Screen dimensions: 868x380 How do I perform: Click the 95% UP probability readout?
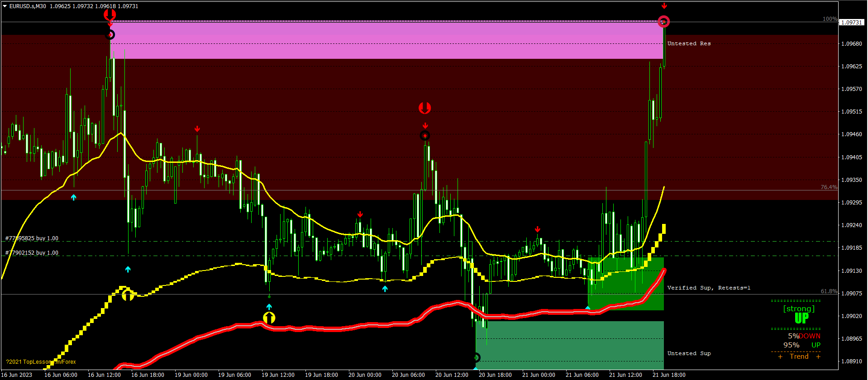(802, 345)
